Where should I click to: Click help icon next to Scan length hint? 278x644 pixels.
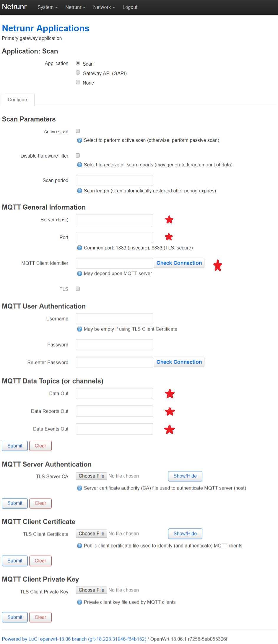point(79,191)
